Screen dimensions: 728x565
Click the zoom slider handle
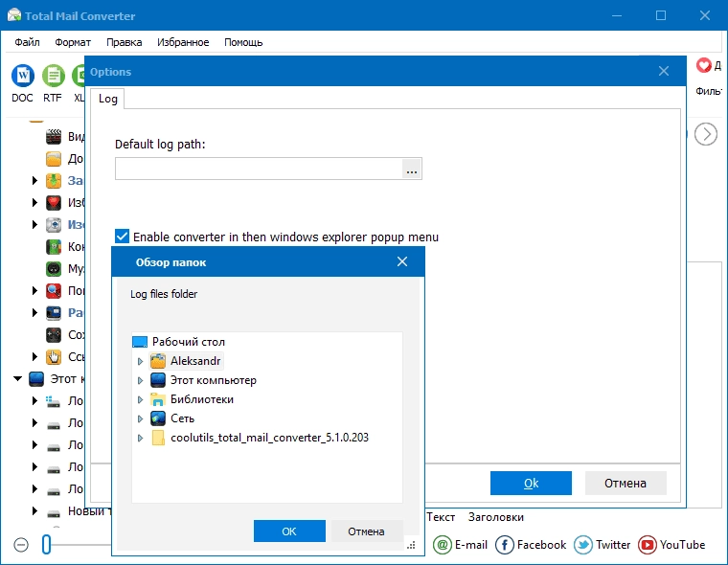click(x=46, y=544)
